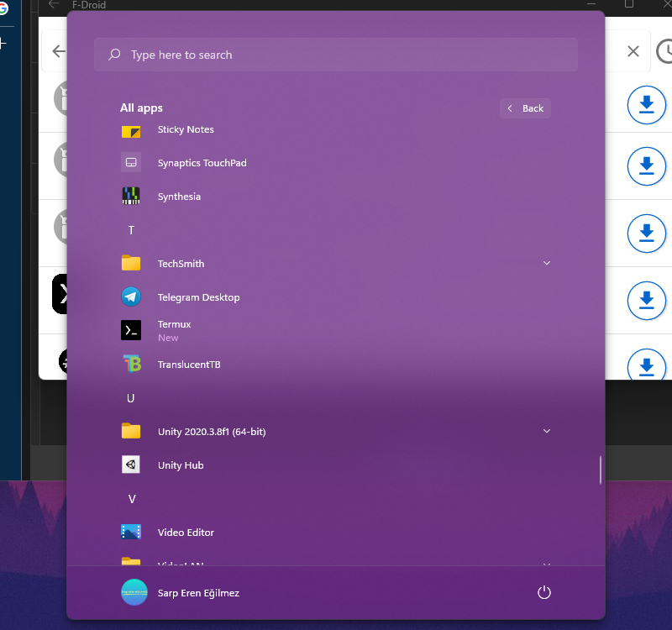Click the search magnifier icon
Viewport: 672px width, 630px height.
pos(114,55)
